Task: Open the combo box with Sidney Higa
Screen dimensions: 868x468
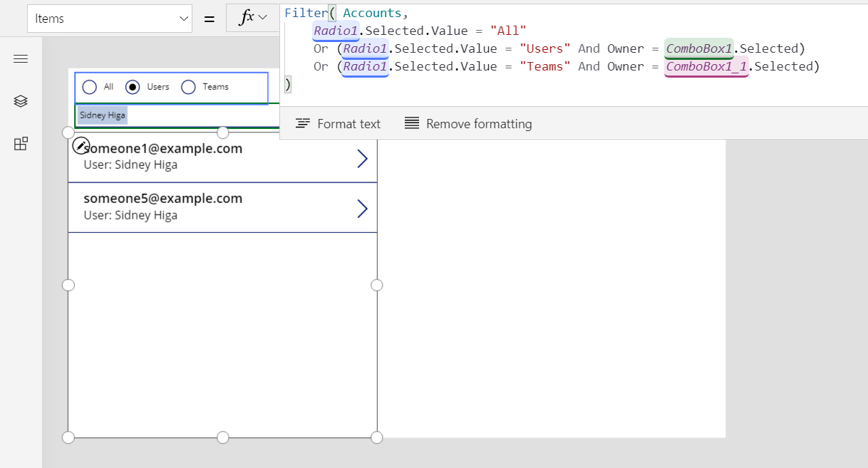Action: coord(177,115)
